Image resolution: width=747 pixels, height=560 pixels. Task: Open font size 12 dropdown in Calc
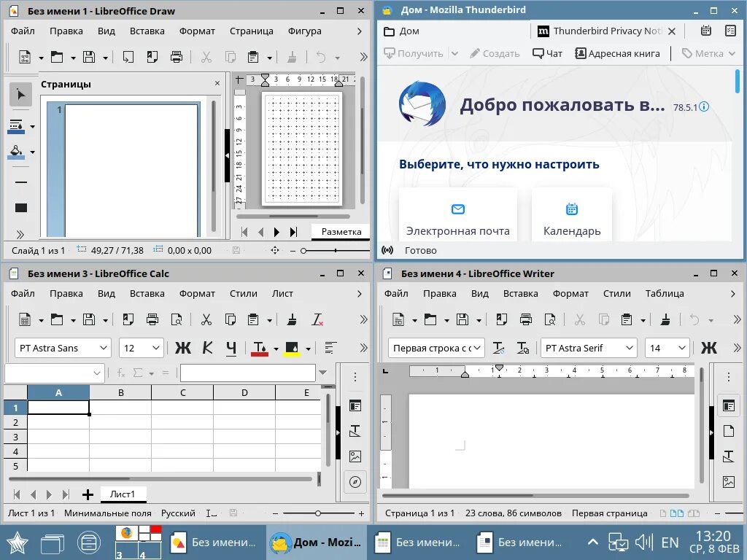pos(156,348)
